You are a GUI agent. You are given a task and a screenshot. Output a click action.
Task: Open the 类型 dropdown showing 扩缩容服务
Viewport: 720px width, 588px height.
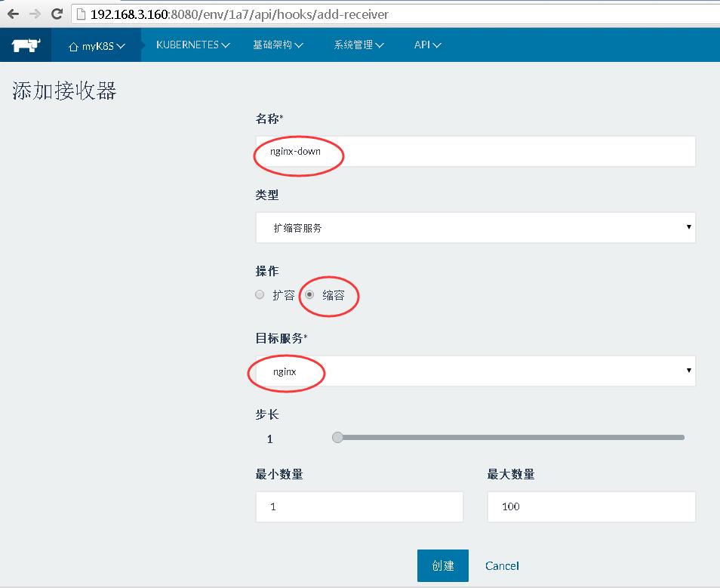click(x=475, y=228)
